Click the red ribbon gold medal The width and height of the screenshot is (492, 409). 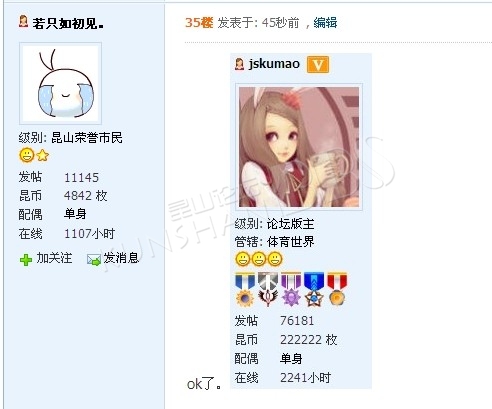(x=337, y=289)
